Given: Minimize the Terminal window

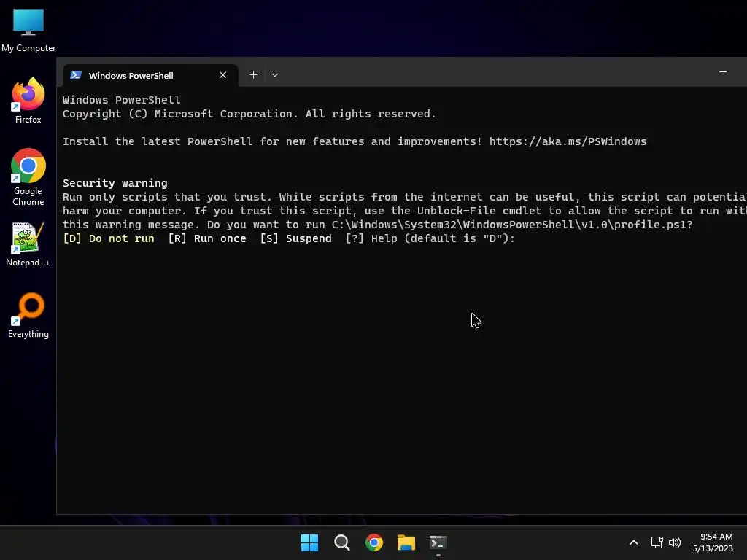Looking at the screenshot, I should click(723, 72).
